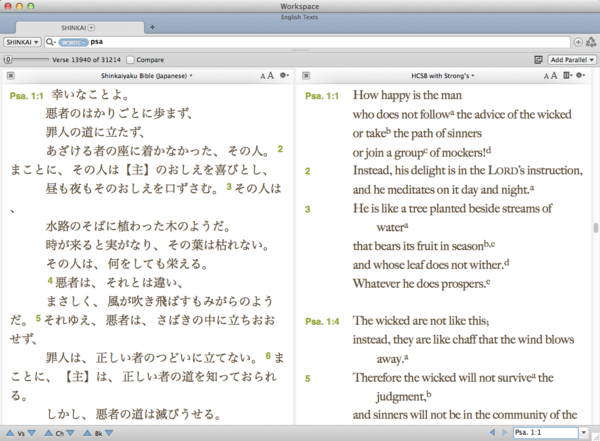Open the go-to verse field dropdown arrow

(584, 433)
